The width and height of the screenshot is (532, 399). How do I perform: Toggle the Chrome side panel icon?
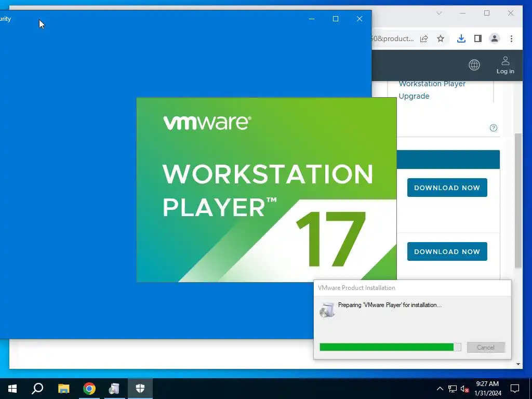coord(478,38)
